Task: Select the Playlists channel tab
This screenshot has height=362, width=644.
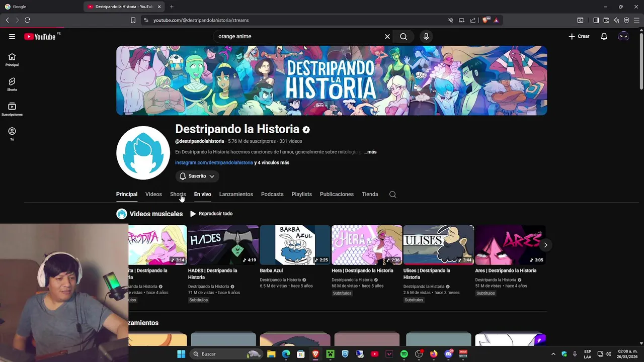Action: click(301, 194)
